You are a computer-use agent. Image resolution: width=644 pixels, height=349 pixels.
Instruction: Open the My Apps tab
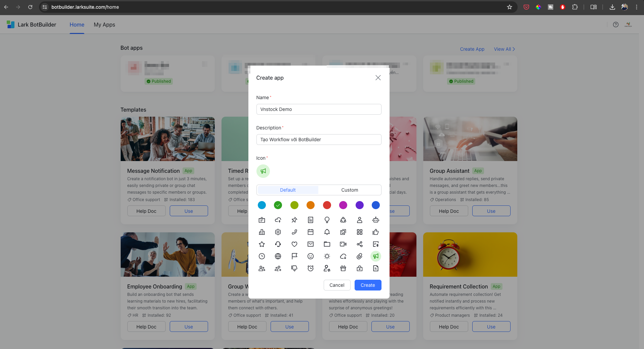click(x=104, y=25)
